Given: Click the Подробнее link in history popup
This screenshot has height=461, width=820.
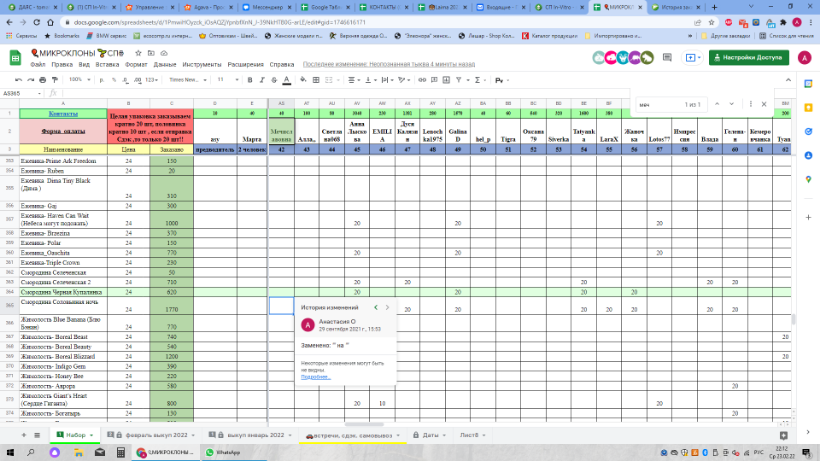Looking at the screenshot, I should pyautogui.click(x=316, y=377).
